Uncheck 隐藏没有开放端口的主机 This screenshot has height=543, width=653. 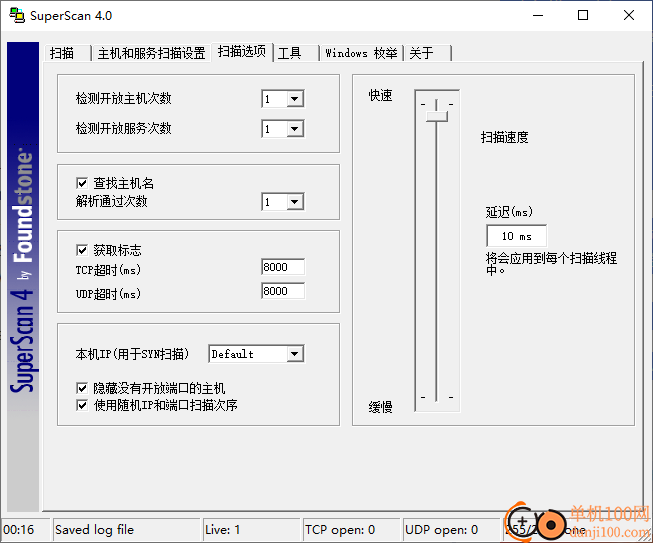(82, 388)
